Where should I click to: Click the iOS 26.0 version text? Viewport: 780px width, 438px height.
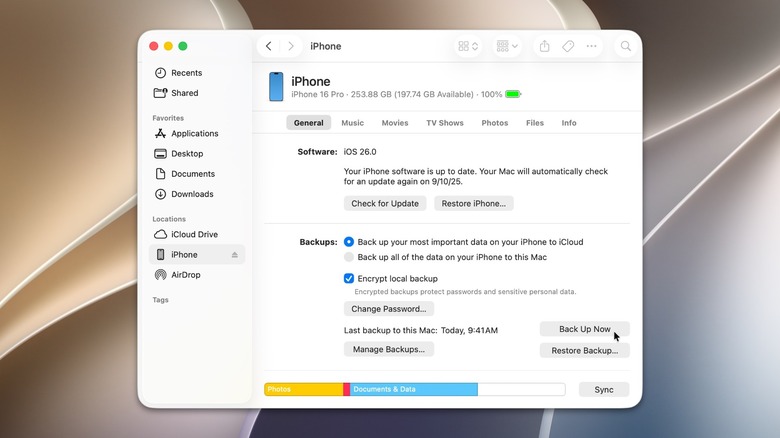tap(360, 152)
